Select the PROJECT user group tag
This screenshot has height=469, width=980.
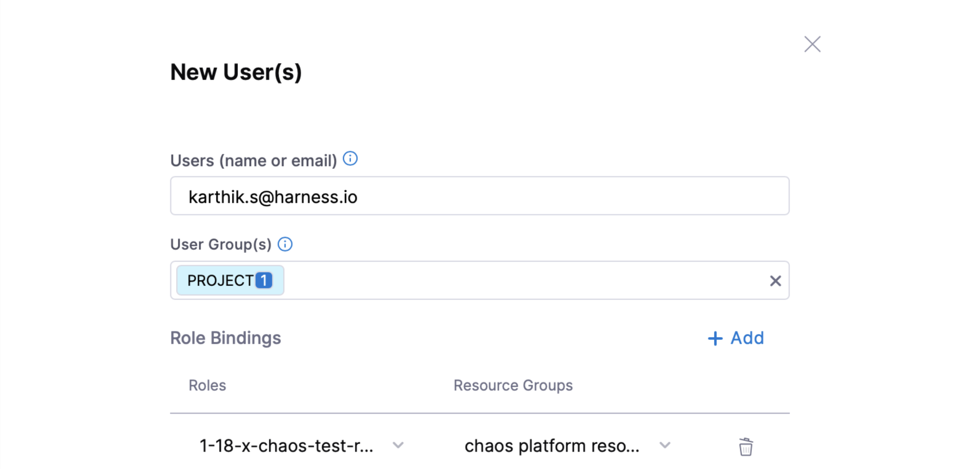[x=220, y=280]
